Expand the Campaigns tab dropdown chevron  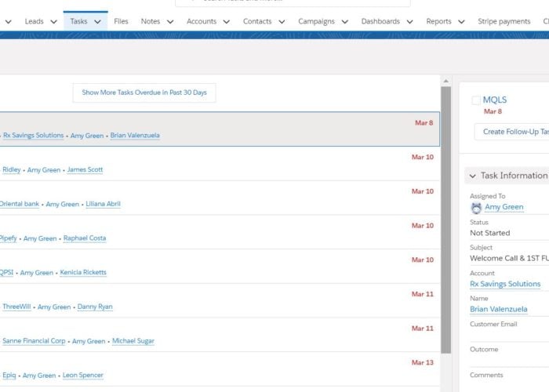[x=345, y=22]
